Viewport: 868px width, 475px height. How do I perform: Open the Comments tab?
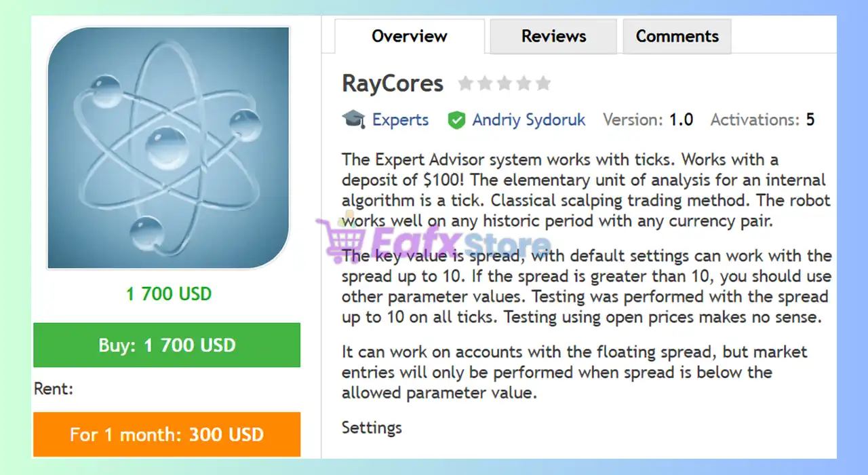click(677, 37)
